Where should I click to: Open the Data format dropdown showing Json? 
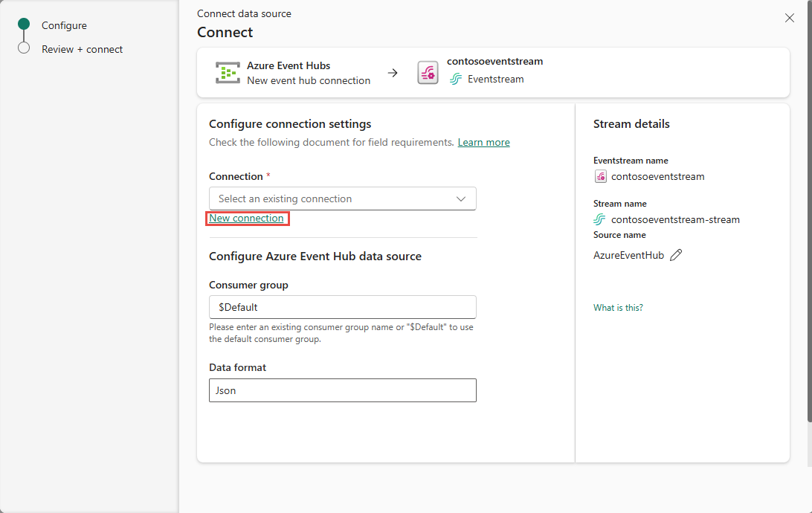pos(342,390)
